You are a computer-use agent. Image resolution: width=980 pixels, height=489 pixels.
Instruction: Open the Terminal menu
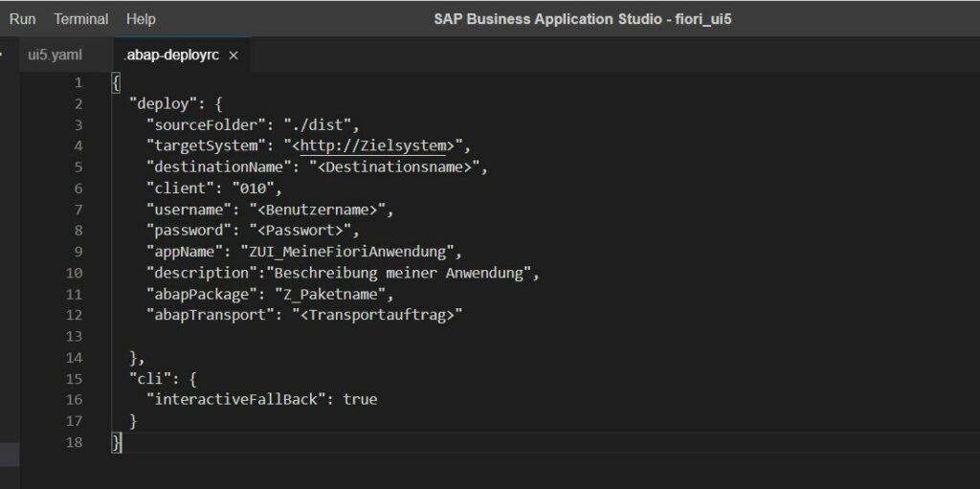click(x=80, y=19)
